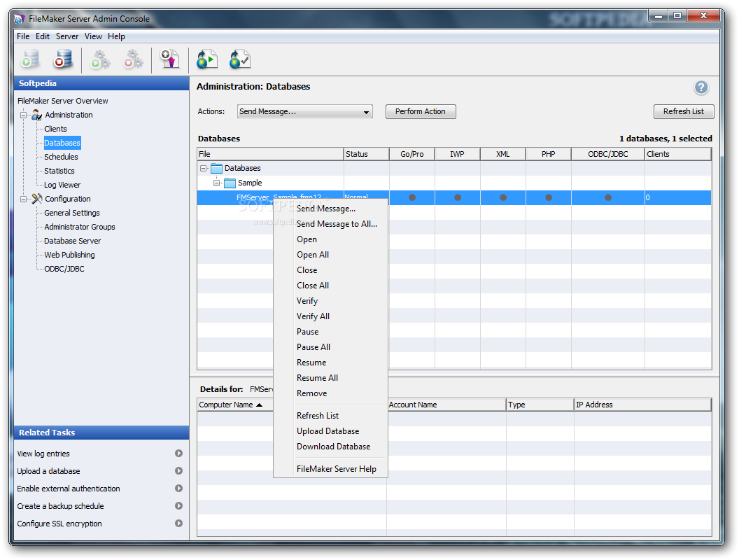Click the XML dot for FMServer_Sample

point(503,197)
